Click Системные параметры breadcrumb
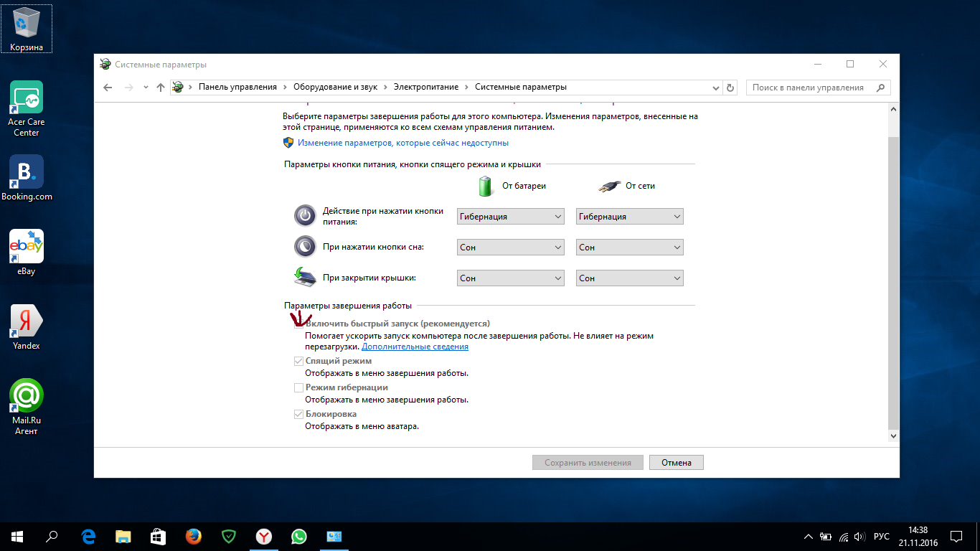This screenshot has height=551, width=980. click(521, 88)
